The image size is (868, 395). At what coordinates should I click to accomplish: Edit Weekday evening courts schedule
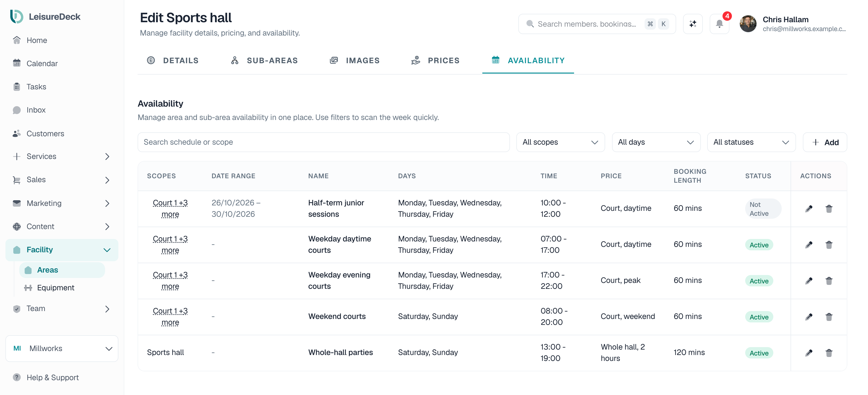[x=809, y=281]
